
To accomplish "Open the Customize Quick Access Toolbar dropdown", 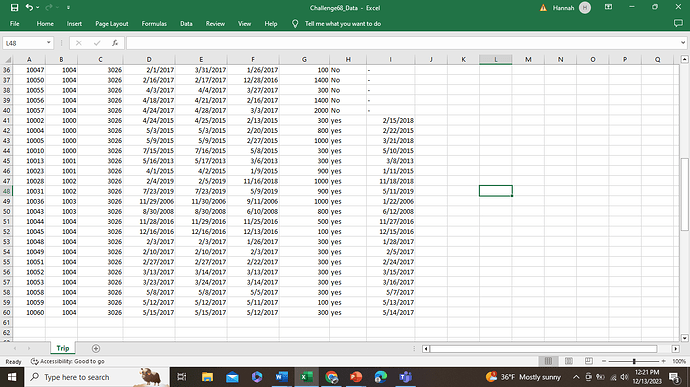I will point(68,7).
